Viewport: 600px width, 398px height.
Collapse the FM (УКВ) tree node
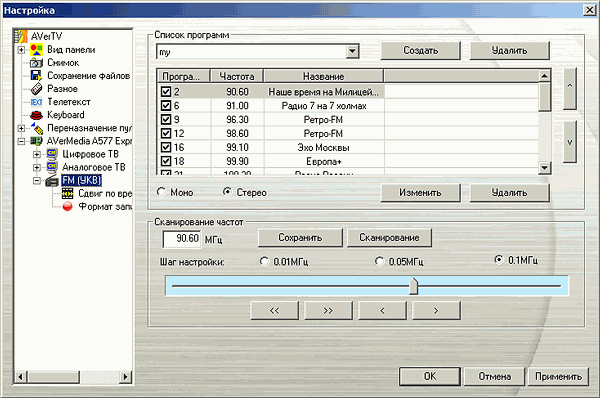(x=37, y=181)
